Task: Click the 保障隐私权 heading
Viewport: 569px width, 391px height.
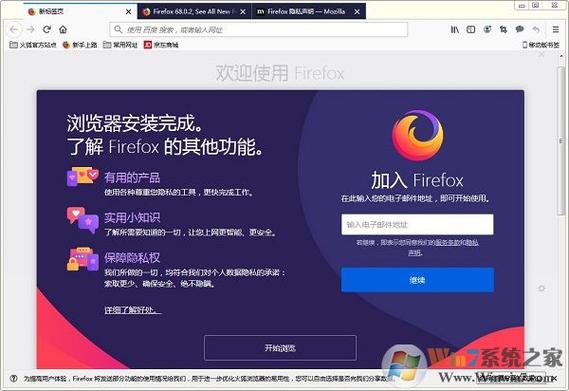Action: coord(132,257)
